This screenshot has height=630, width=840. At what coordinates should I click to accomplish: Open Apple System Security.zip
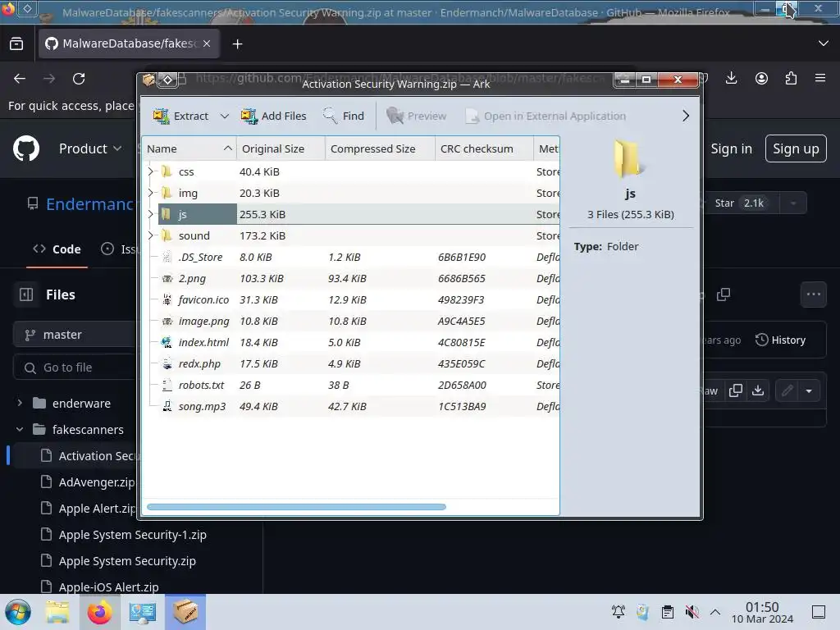click(127, 561)
